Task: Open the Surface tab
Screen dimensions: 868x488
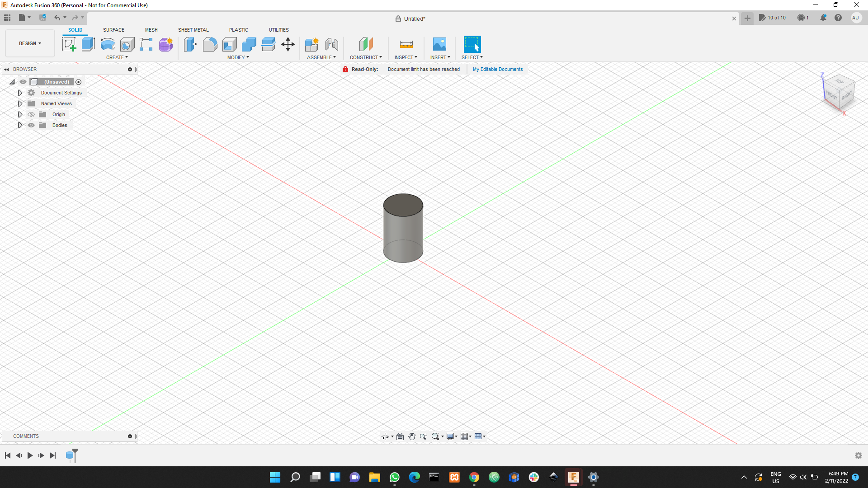Action: pyautogui.click(x=113, y=30)
